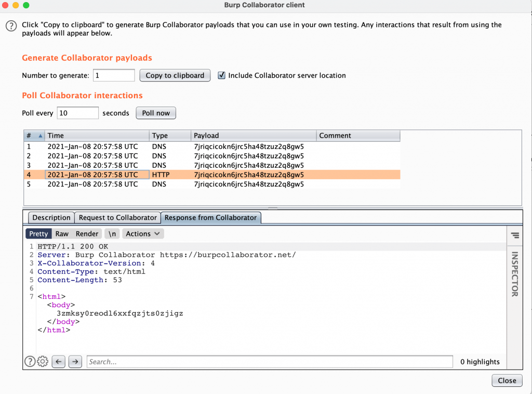This screenshot has width=532, height=394.
Task: Expand the Actions dropdown
Action: point(143,234)
